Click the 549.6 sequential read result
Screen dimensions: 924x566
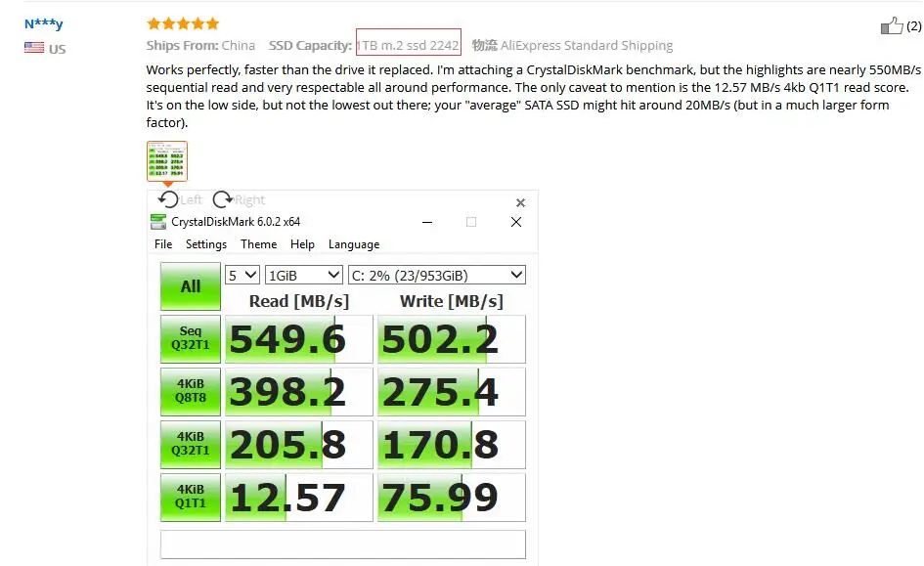(x=299, y=339)
